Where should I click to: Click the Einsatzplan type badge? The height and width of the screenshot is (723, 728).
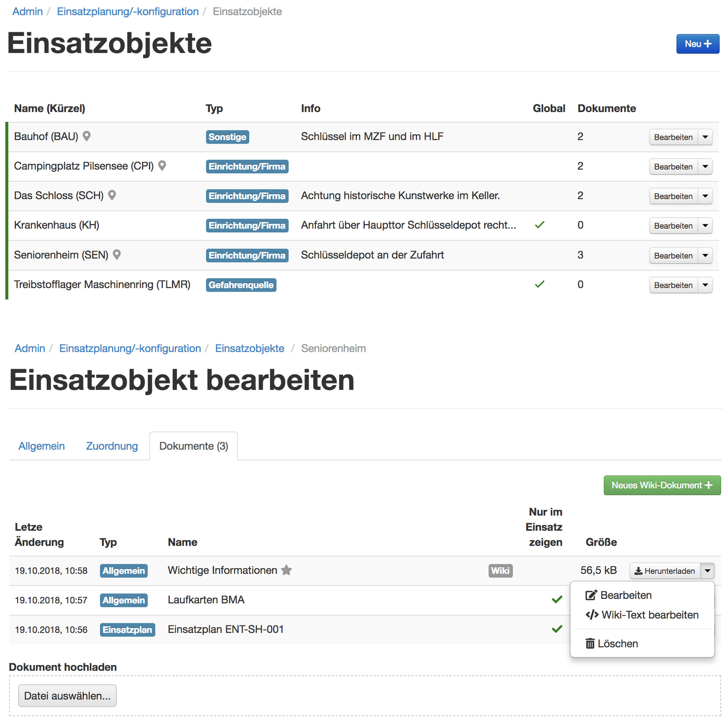click(x=127, y=630)
